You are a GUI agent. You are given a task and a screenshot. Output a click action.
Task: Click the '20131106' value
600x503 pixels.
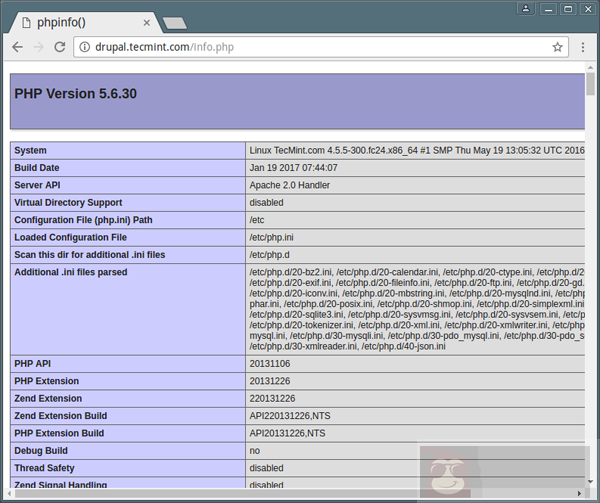[x=270, y=364]
